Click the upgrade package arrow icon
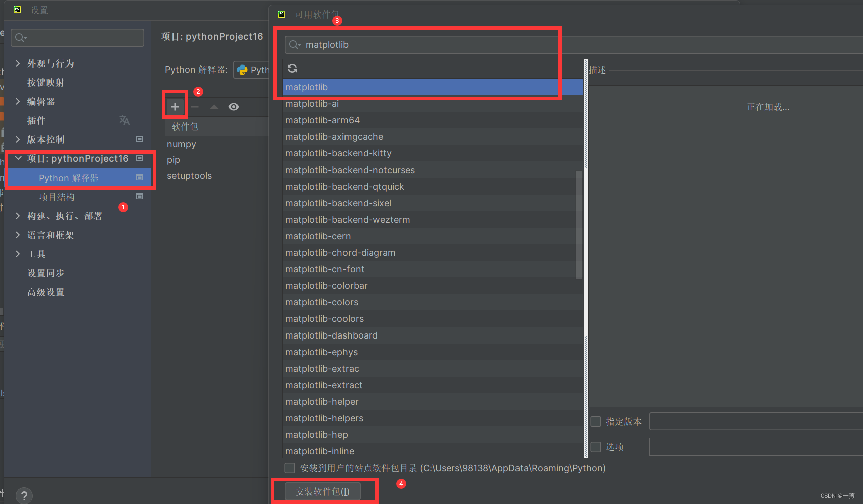Viewport: 863px width, 504px height. pyautogui.click(x=214, y=106)
